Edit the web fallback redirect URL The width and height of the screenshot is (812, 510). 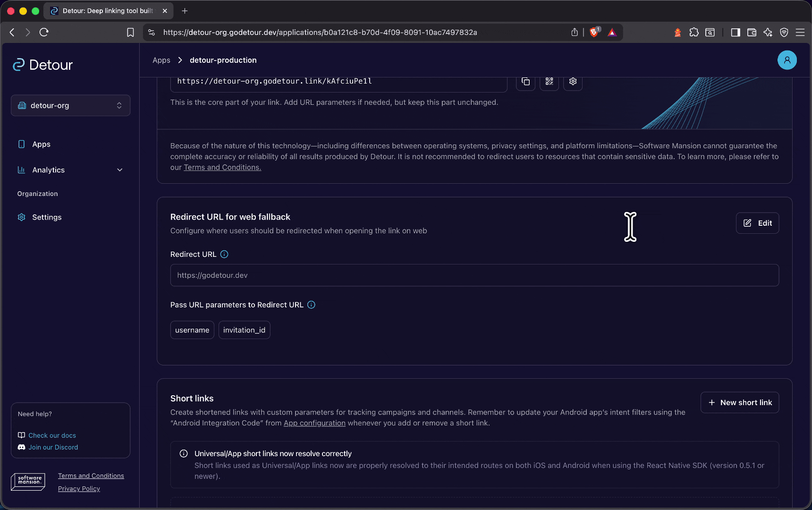[757, 223]
